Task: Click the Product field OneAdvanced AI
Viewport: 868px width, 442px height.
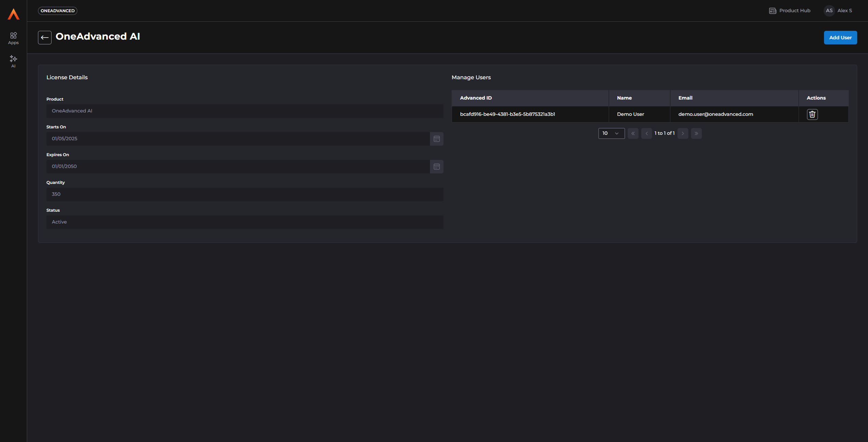Action: pyautogui.click(x=245, y=111)
